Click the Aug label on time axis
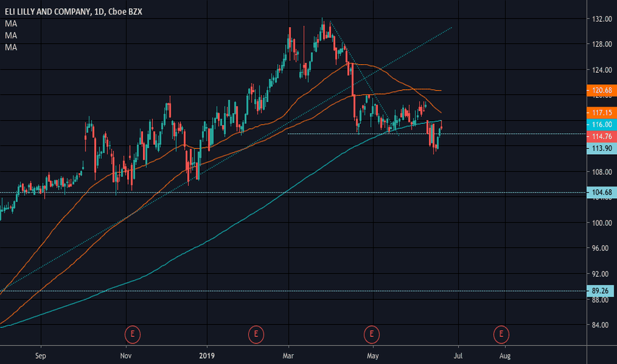The height and width of the screenshot is (364, 617). tap(505, 356)
